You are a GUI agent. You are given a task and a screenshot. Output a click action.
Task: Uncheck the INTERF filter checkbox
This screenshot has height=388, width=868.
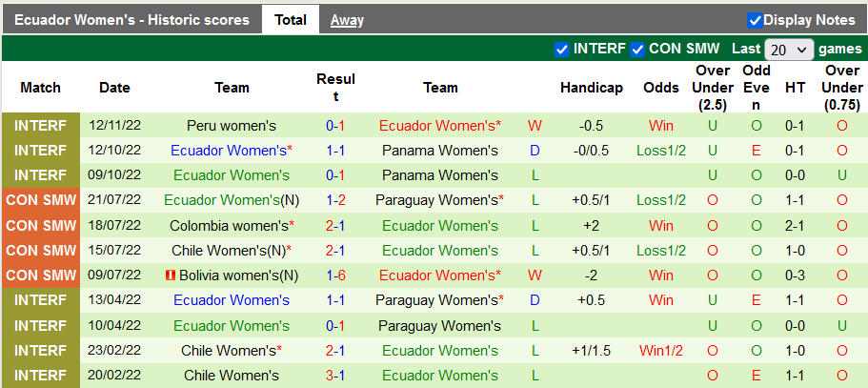point(561,49)
